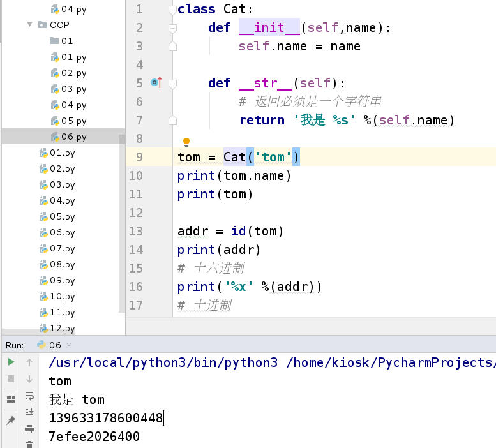Click console output 7efee2026400
Screen dimensions: 496x448
[94, 437]
